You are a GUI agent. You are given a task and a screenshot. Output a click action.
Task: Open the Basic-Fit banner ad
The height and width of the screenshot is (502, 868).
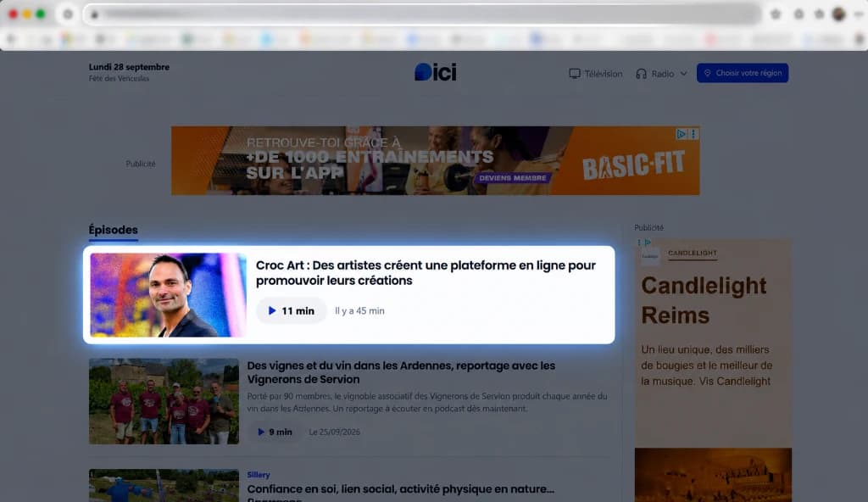435,160
